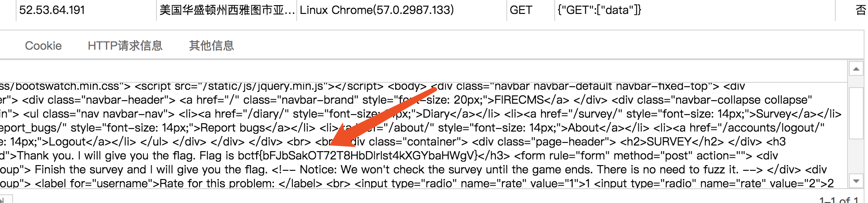Select the GET request method cell
Viewport: 868px width, 203px height.
pos(521,10)
